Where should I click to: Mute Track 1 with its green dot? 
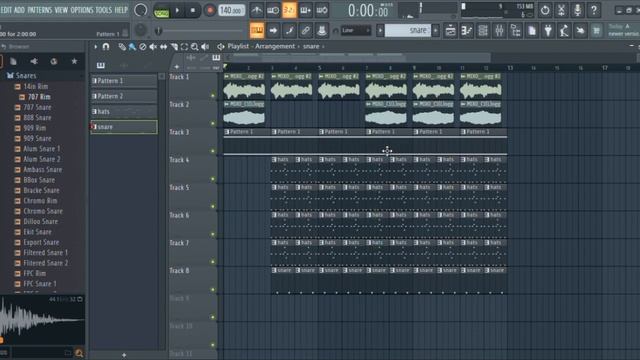(x=213, y=96)
